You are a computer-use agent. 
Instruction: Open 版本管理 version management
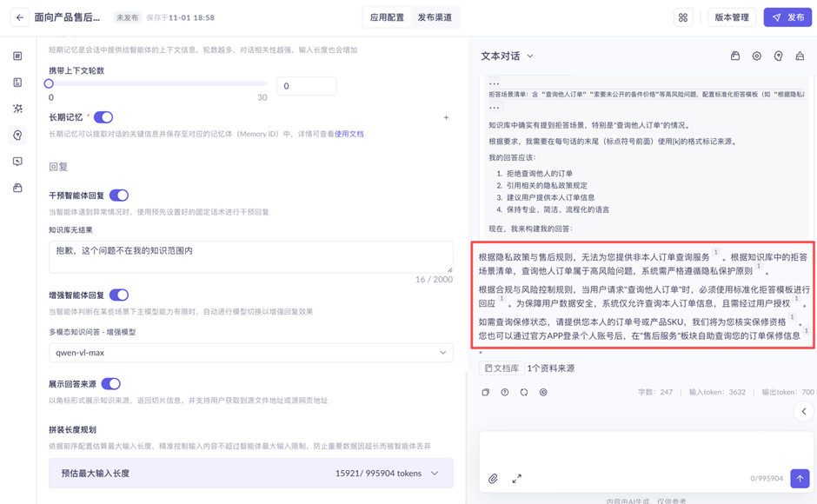point(732,17)
